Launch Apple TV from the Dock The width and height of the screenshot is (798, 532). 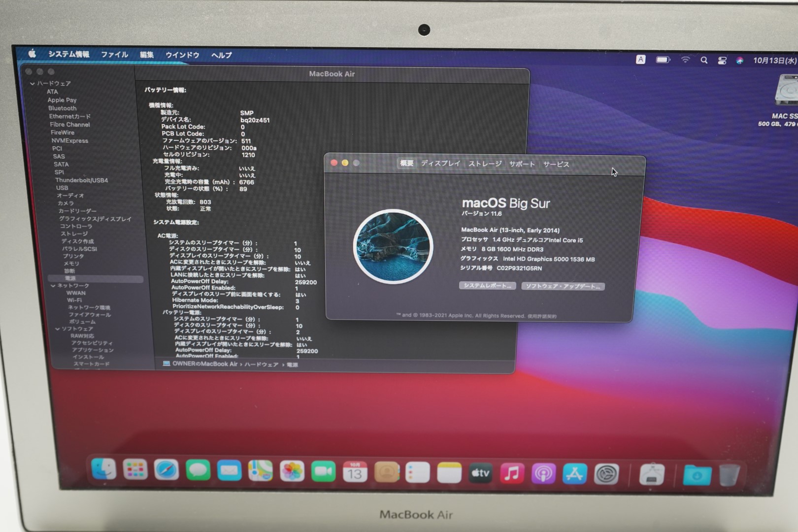[x=480, y=473]
